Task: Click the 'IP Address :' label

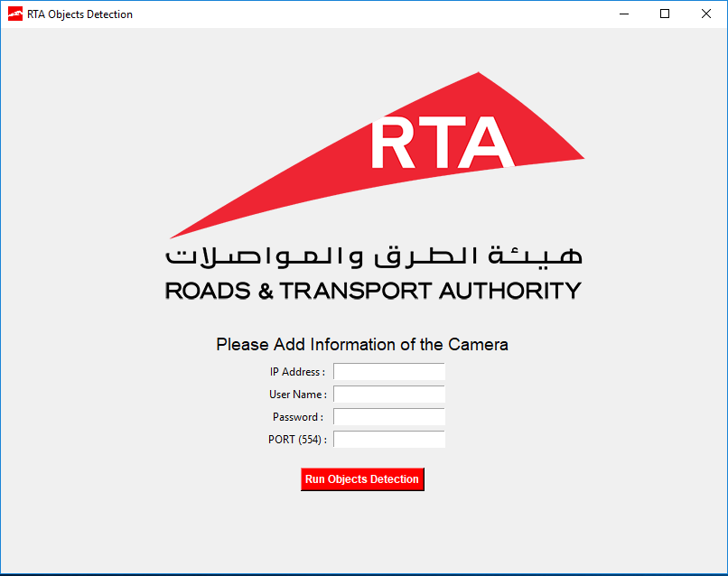Action: click(297, 372)
